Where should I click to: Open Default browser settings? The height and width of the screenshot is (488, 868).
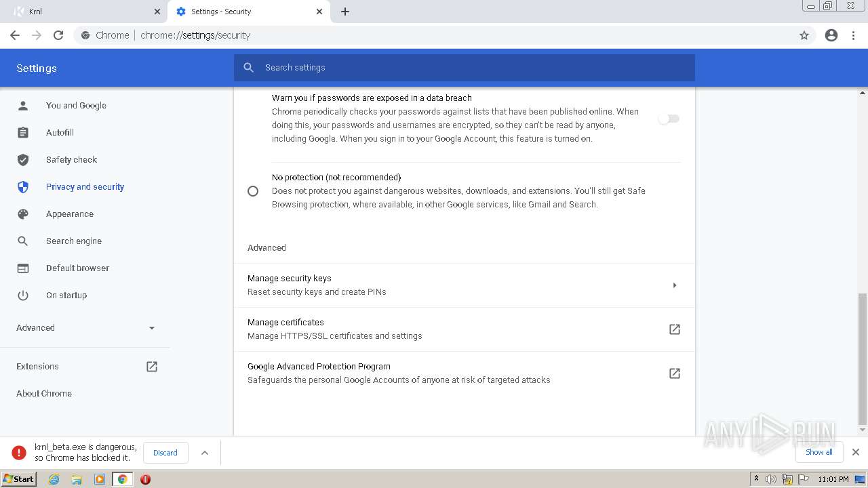pyautogui.click(x=77, y=268)
